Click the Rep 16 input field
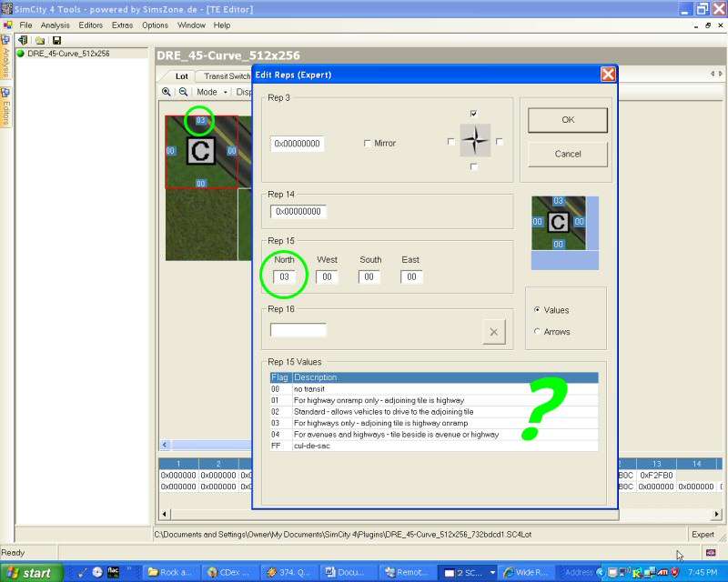The width and height of the screenshot is (728, 582). click(298, 330)
